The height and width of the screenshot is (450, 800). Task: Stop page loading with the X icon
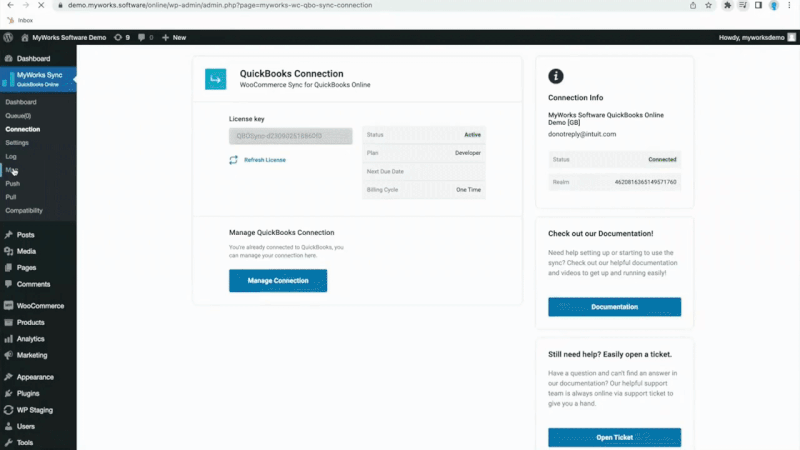coord(41,5)
